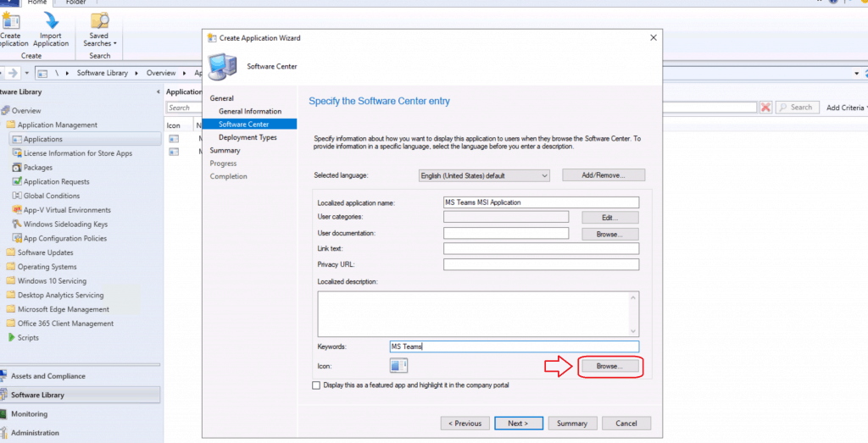Click the Keywords input field
Viewport: 868px width, 443px height.
[515, 346]
